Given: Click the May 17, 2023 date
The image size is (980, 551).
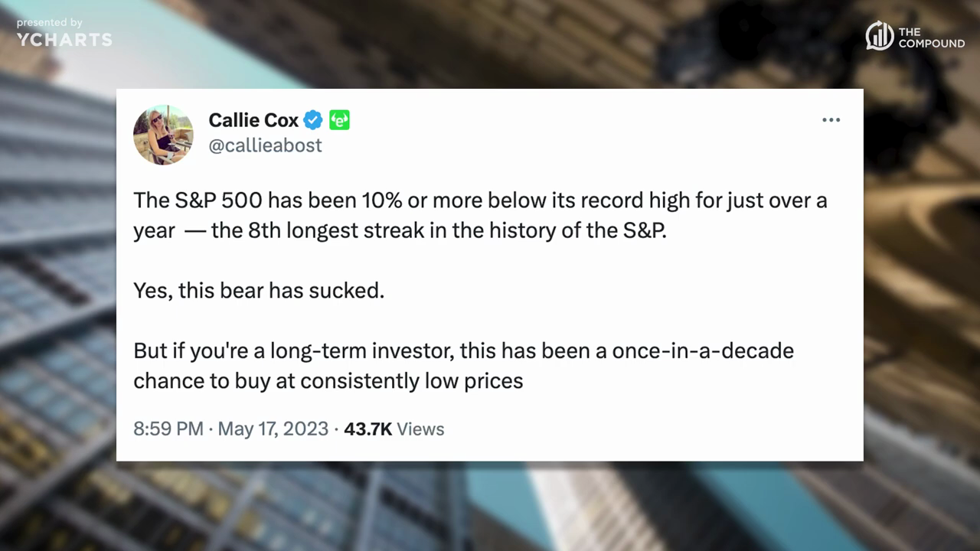Looking at the screenshot, I should tap(273, 429).
